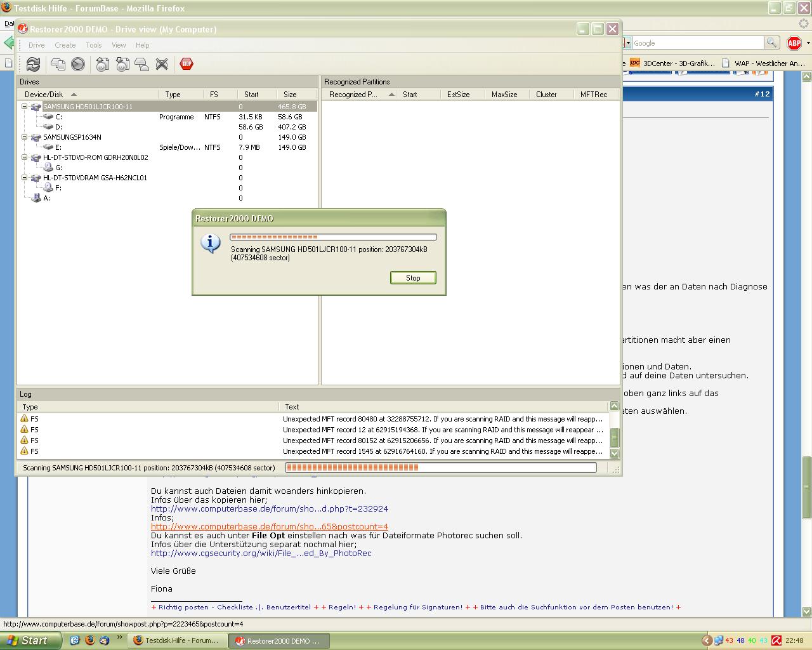Expand hidden system tray icons arrow
Screen dimensions: 812x650
(707, 640)
